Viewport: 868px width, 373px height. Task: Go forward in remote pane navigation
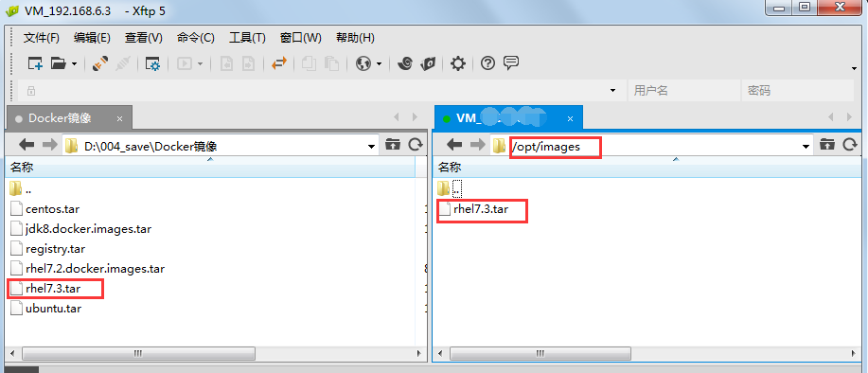[477, 145]
